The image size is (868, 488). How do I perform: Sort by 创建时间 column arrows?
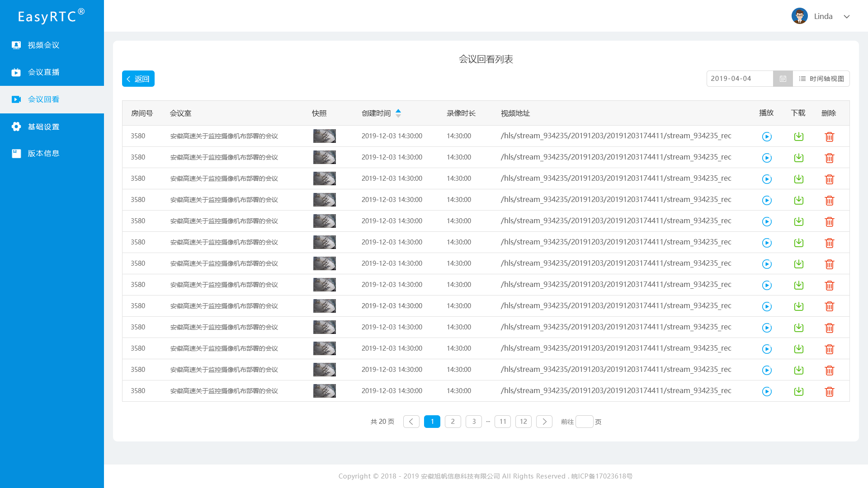pos(398,113)
